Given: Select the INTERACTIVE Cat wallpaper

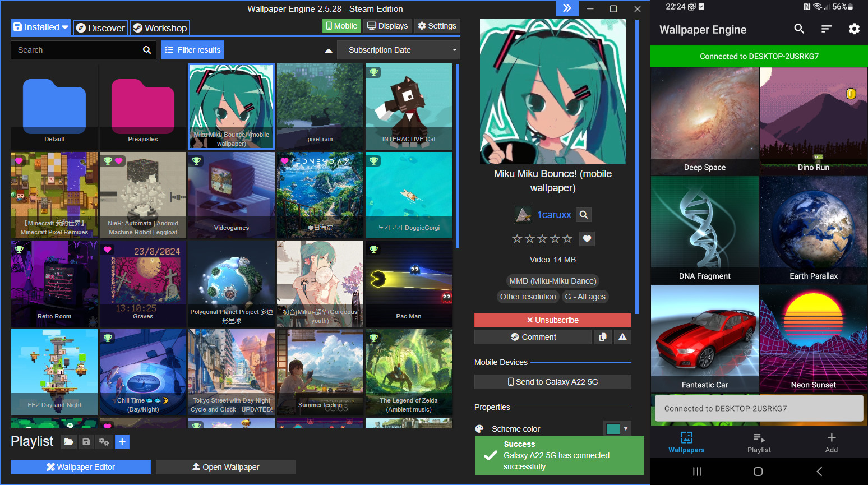Looking at the screenshot, I should (x=409, y=107).
